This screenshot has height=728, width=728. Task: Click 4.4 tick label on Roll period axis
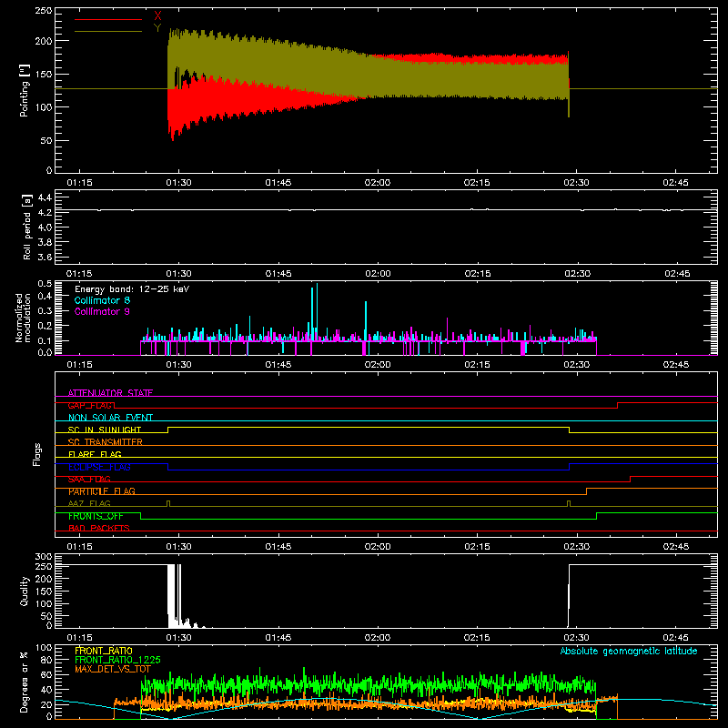click(x=45, y=197)
